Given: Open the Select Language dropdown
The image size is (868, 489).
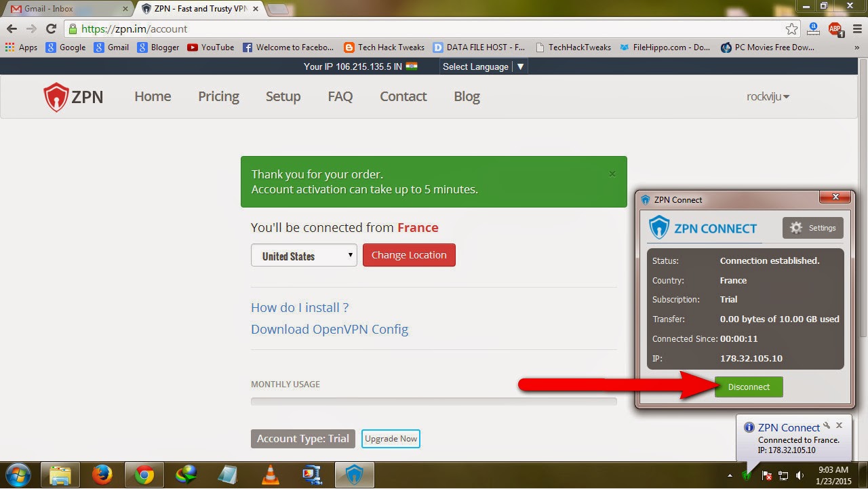Looking at the screenshot, I should pos(484,66).
